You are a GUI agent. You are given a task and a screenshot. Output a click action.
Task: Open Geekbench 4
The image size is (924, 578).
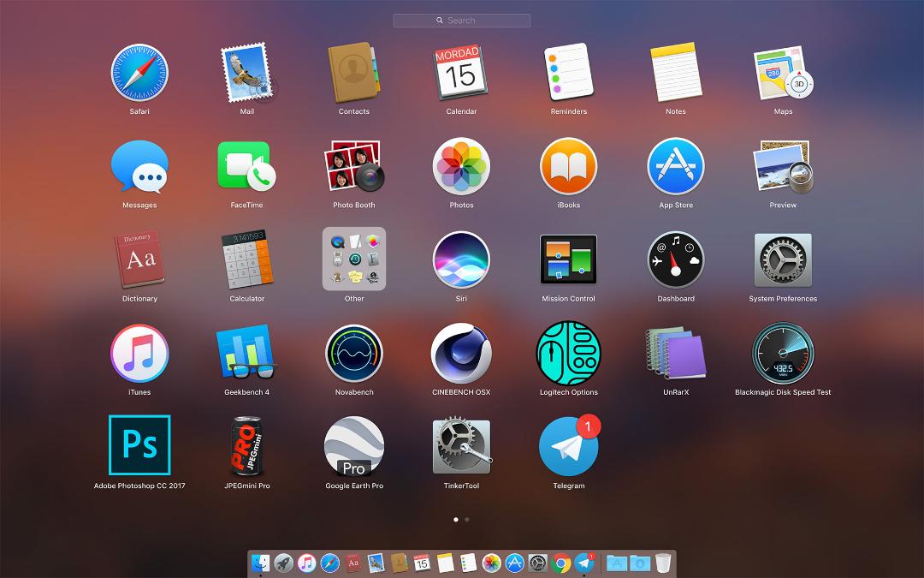[247, 352]
